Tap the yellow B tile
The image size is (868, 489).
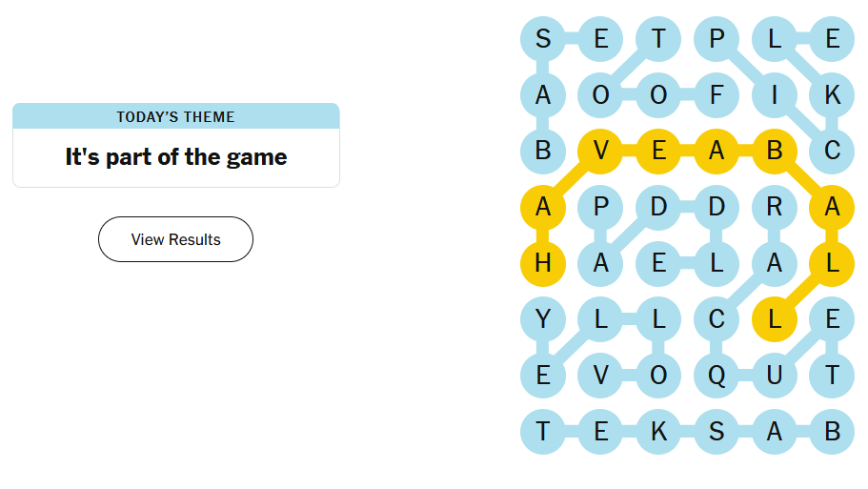pos(774,151)
